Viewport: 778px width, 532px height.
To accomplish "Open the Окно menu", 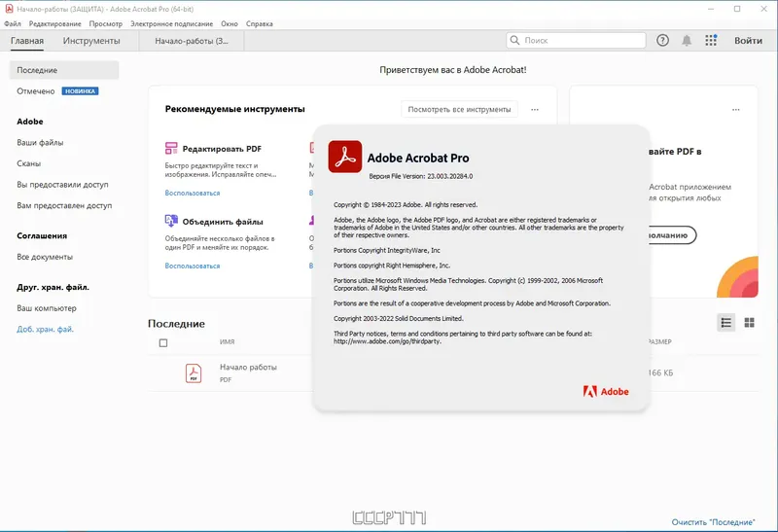I will click(230, 23).
